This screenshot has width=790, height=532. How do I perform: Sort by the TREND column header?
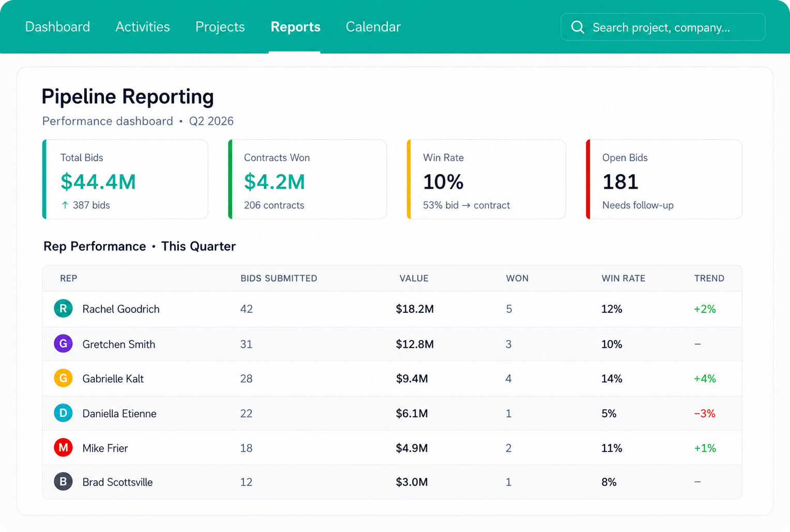709,278
